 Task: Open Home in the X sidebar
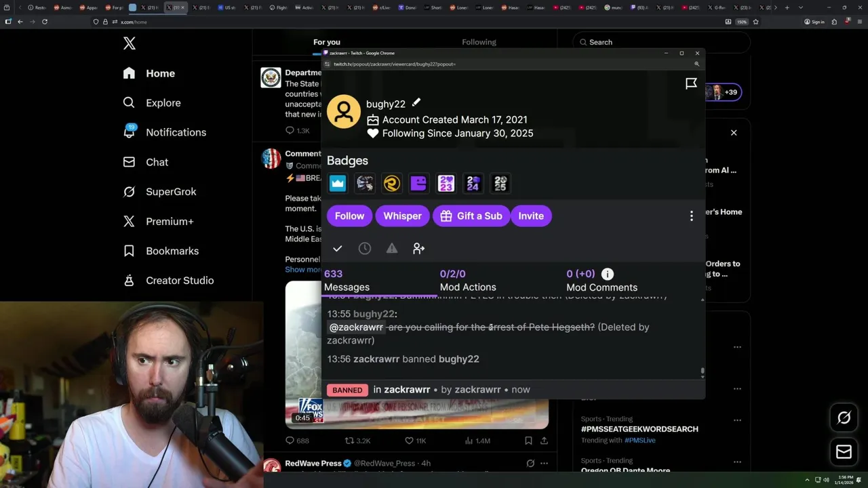pyautogui.click(x=149, y=73)
